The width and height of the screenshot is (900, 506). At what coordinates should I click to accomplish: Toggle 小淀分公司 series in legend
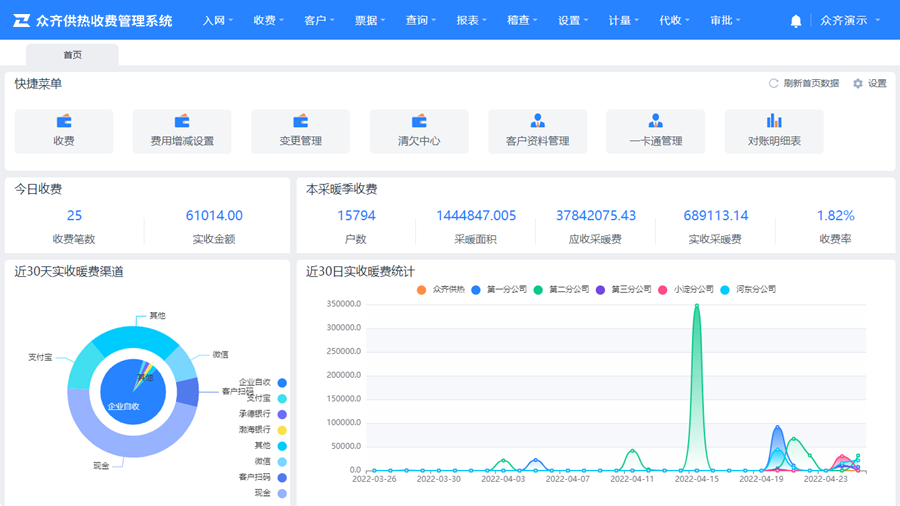pyautogui.click(x=685, y=290)
